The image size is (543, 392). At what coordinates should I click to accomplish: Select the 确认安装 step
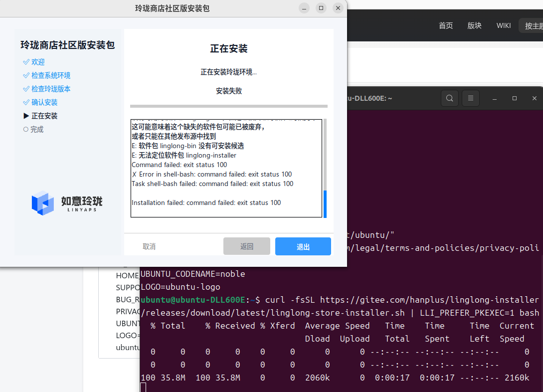click(44, 103)
